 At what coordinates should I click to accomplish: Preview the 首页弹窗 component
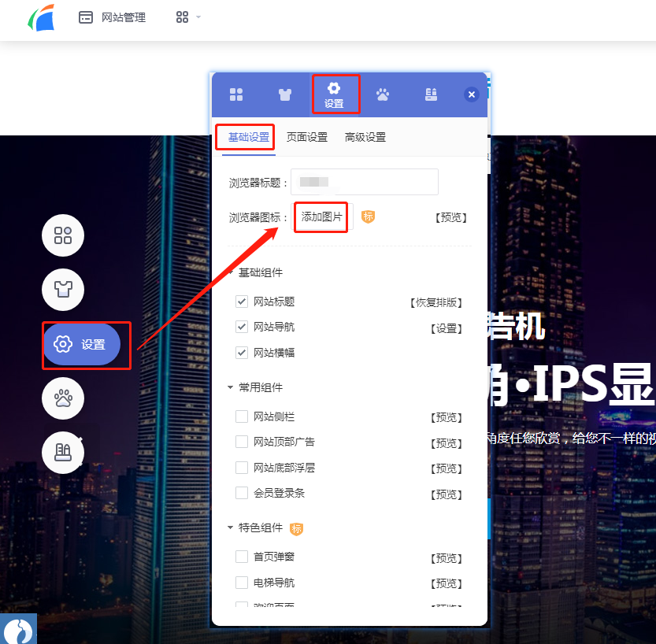tap(447, 558)
